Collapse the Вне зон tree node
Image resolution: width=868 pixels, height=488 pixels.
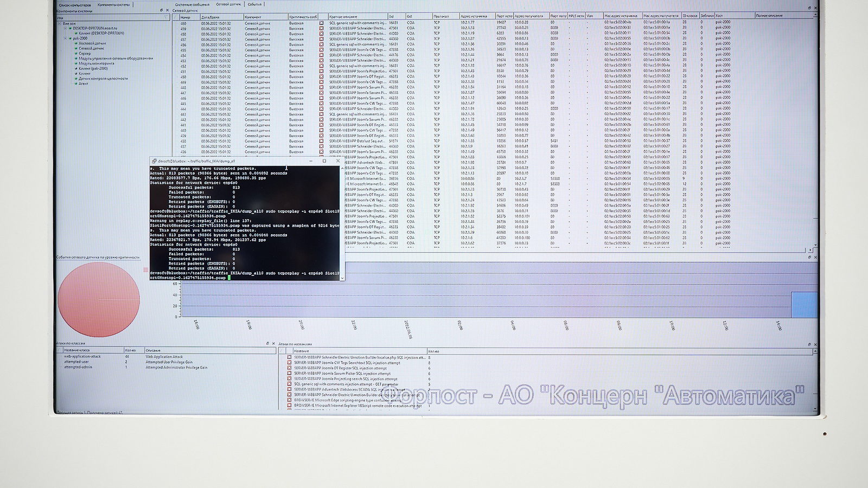point(60,23)
